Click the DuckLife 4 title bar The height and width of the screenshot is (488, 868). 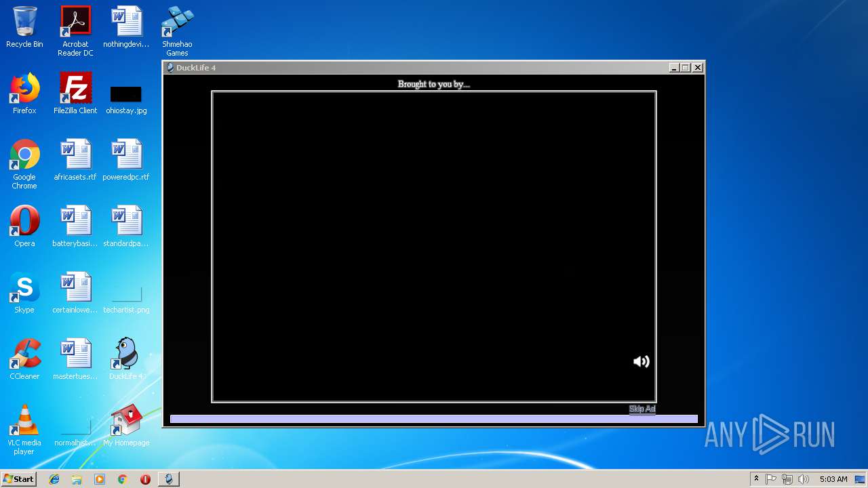[x=434, y=68]
